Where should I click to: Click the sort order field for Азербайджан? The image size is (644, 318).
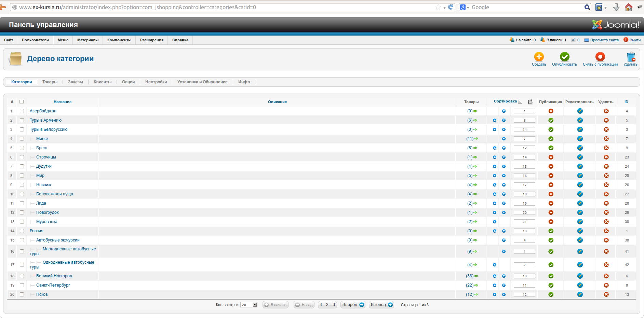pos(524,111)
